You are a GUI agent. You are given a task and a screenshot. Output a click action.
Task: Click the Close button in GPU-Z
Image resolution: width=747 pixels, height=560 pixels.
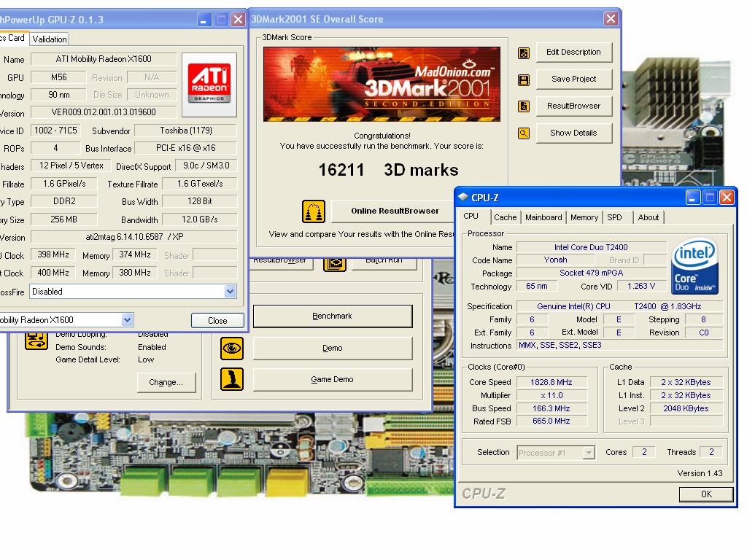pyautogui.click(x=217, y=321)
